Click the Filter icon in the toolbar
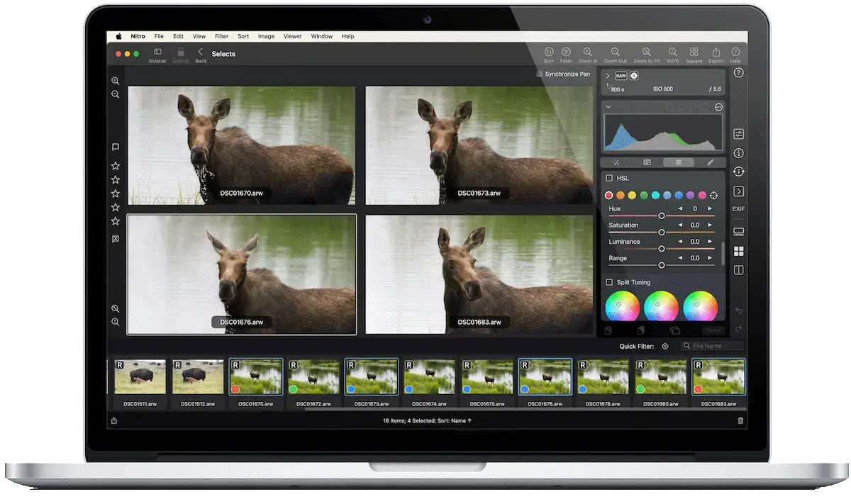 566,53
